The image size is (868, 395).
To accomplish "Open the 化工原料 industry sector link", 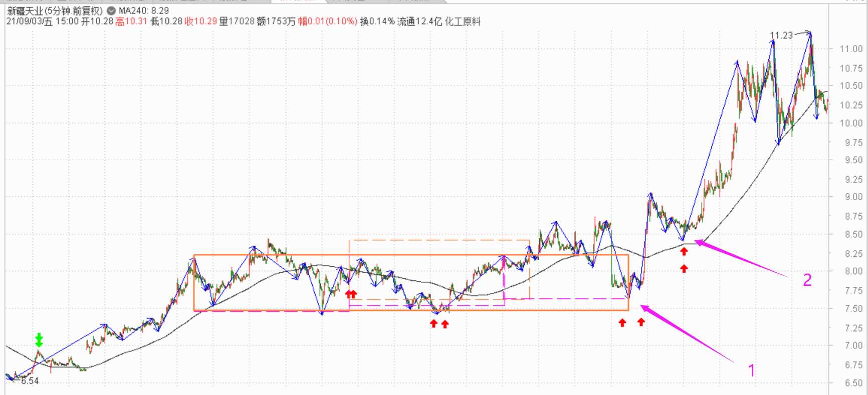I will click(x=463, y=22).
